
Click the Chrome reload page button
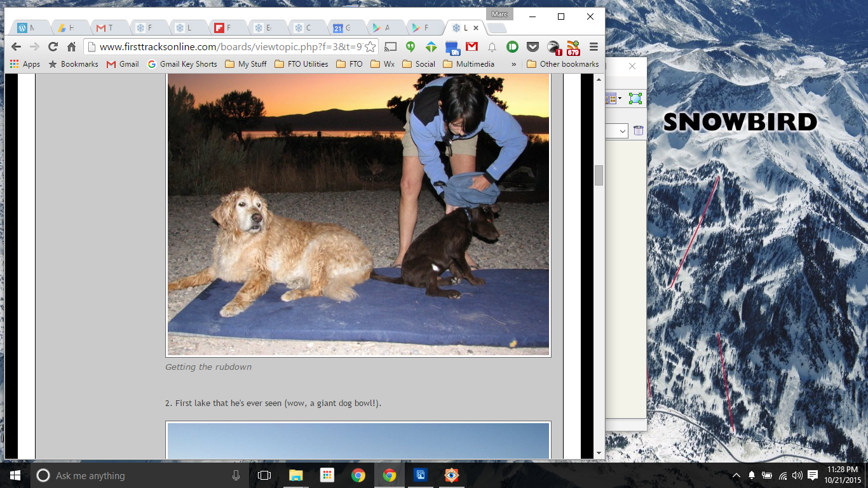53,46
